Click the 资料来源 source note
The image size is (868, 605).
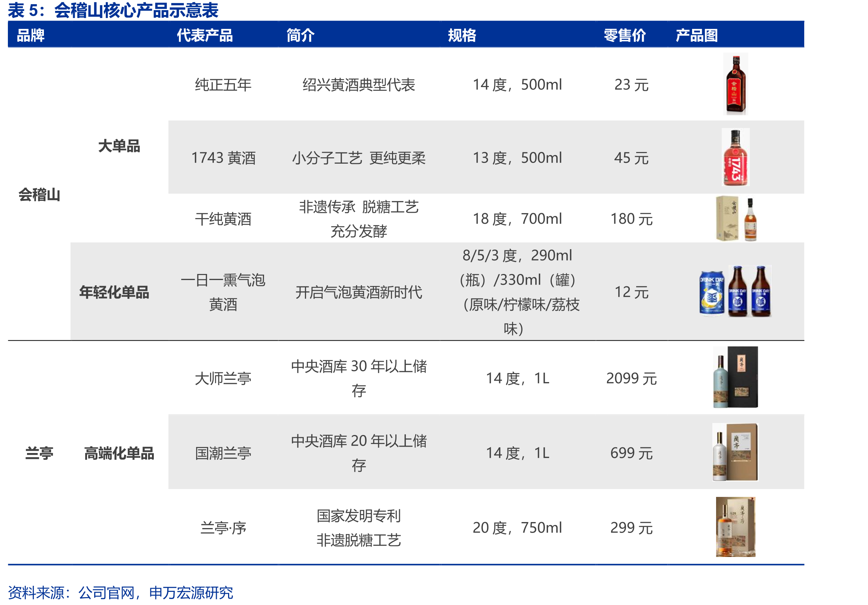[121, 593]
